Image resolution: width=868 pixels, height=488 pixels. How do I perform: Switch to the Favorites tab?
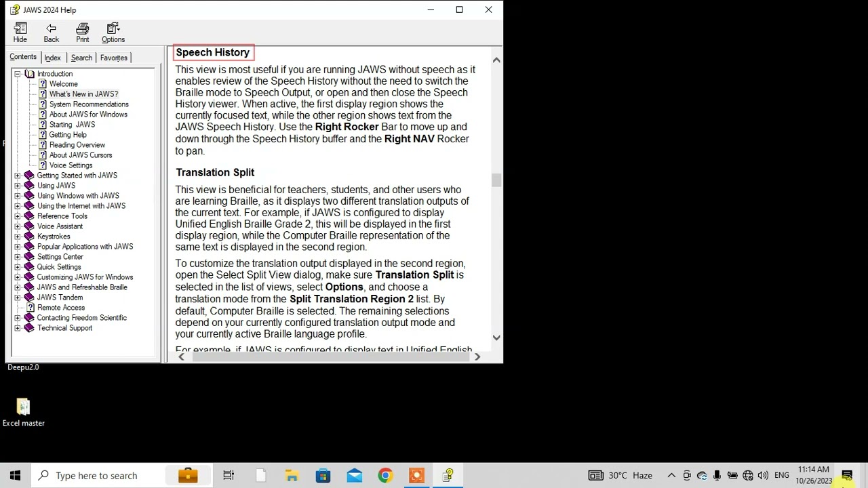pos(113,58)
